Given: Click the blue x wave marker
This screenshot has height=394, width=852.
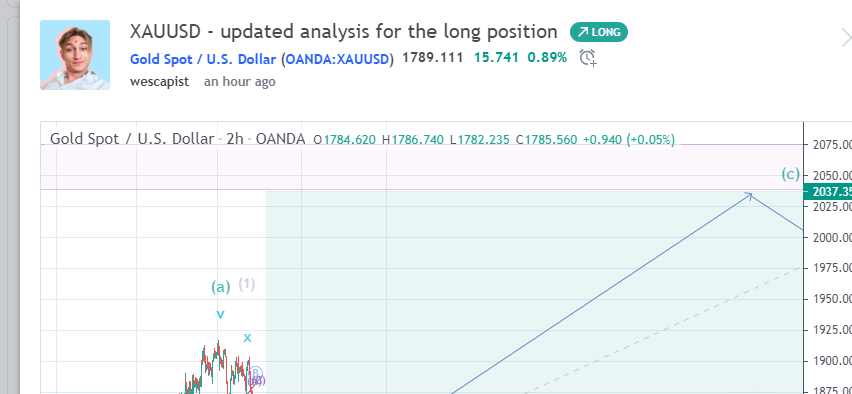Looking at the screenshot, I should pyautogui.click(x=247, y=338).
